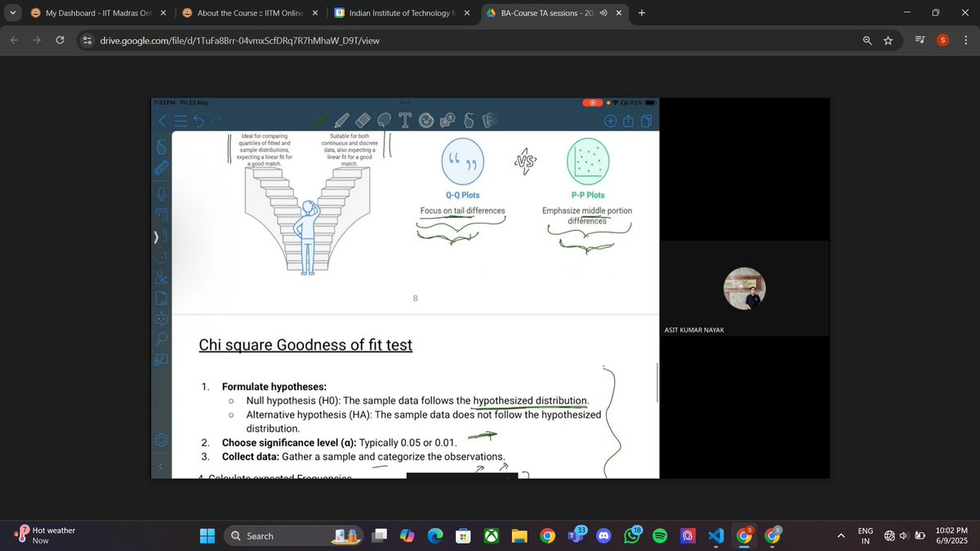
Task: Open WhatsApp with 18 badge
Action: (x=633, y=535)
